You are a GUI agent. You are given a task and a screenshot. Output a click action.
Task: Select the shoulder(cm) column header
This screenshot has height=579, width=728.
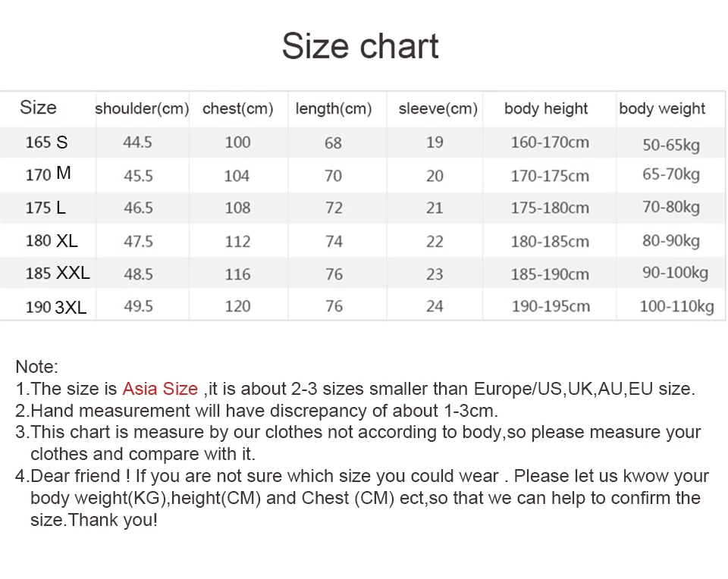point(142,108)
